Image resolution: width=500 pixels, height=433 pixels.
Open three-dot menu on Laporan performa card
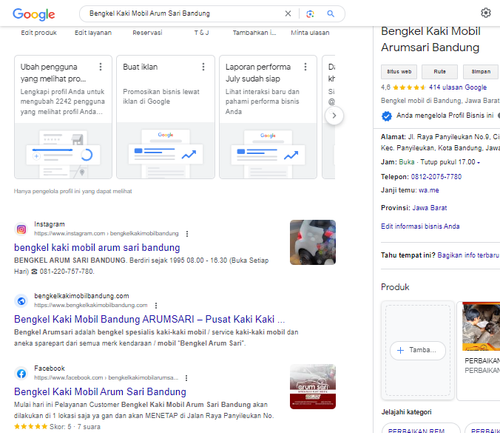(305, 67)
